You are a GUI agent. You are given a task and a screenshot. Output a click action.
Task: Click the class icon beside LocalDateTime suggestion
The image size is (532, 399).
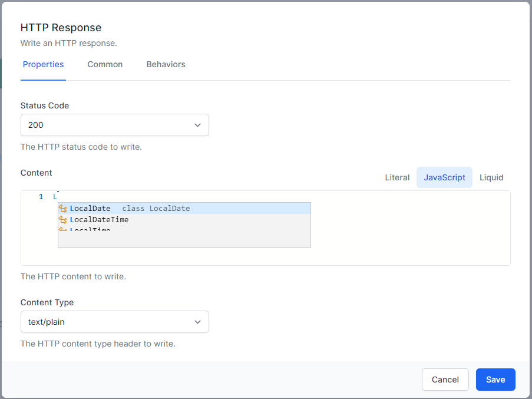(64, 219)
